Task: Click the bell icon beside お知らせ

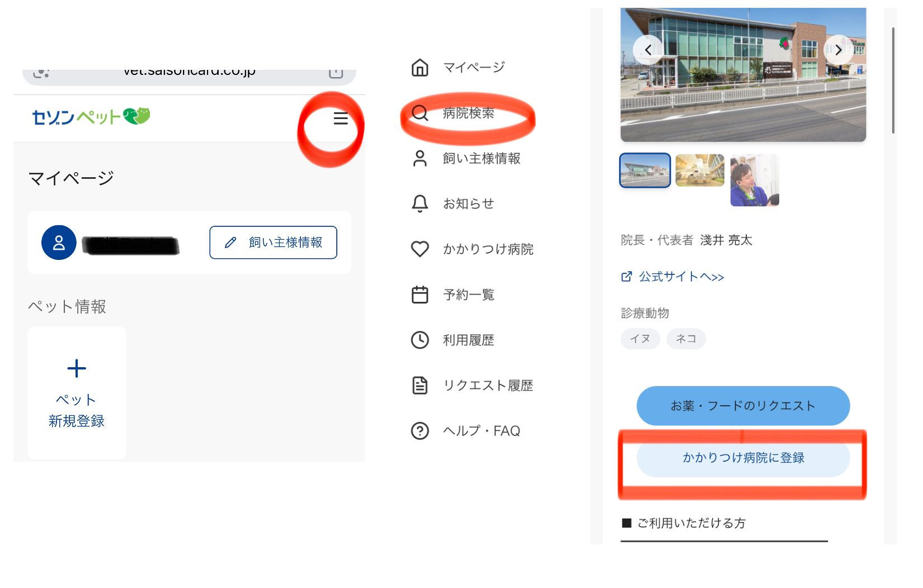Action: (x=420, y=204)
